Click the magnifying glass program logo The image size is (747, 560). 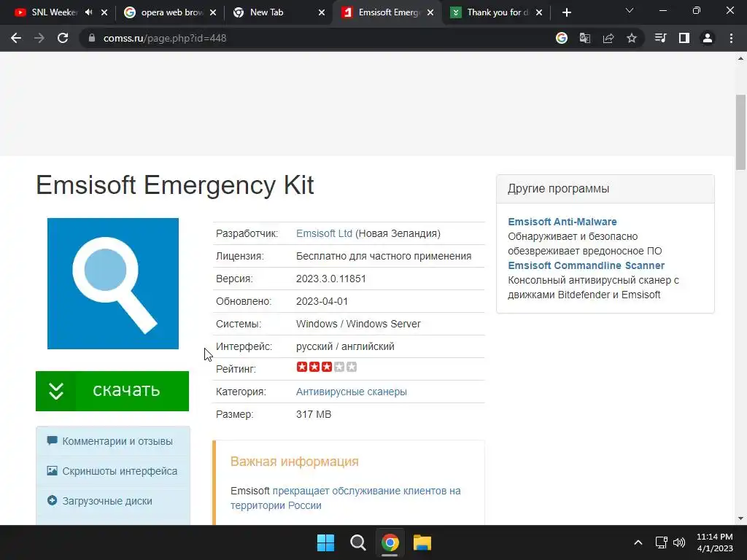113,284
